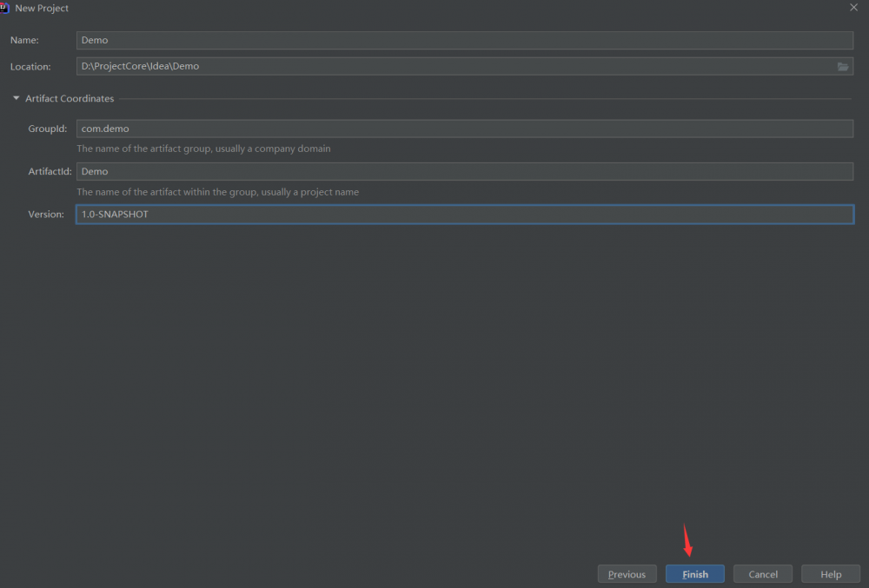
Task: Click the Location: label
Action: pos(30,66)
